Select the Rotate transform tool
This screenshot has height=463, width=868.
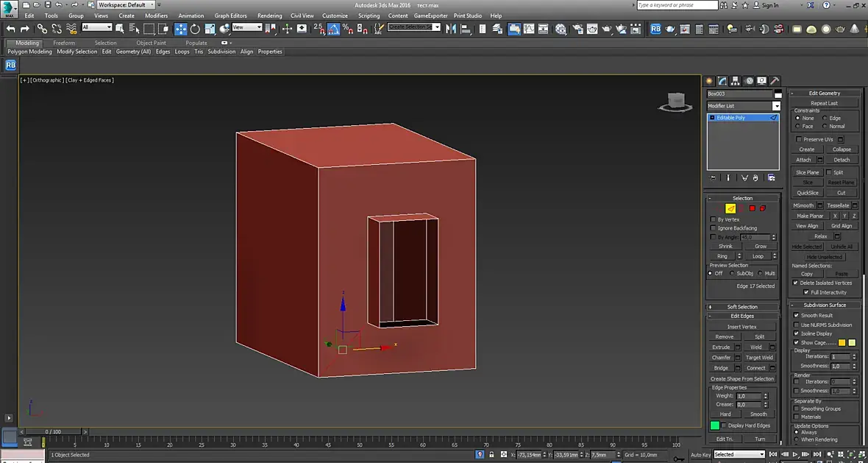(x=195, y=29)
